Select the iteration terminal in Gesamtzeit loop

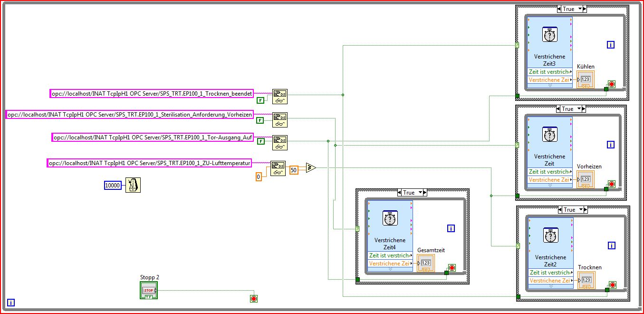tap(451, 229)
